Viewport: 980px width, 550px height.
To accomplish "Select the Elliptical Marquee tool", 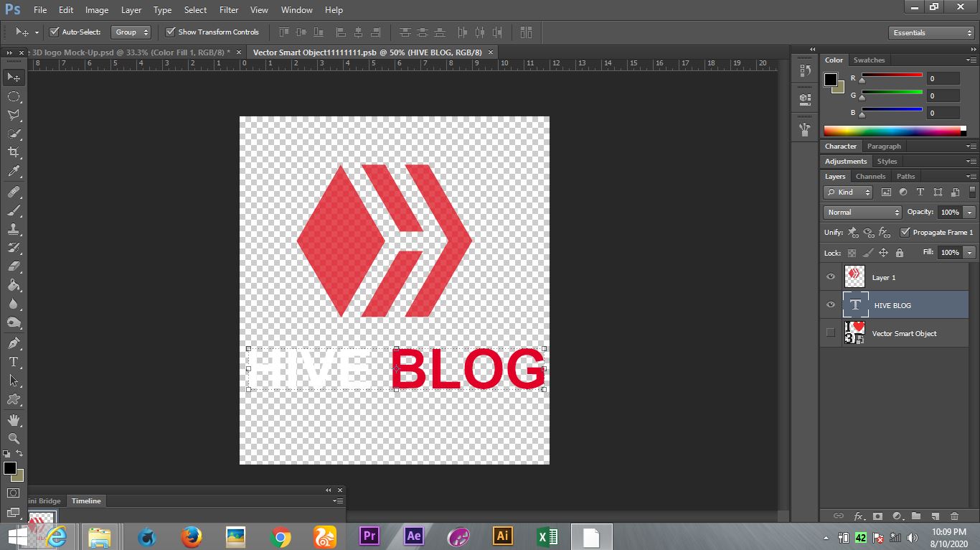I will coord(14,96).
